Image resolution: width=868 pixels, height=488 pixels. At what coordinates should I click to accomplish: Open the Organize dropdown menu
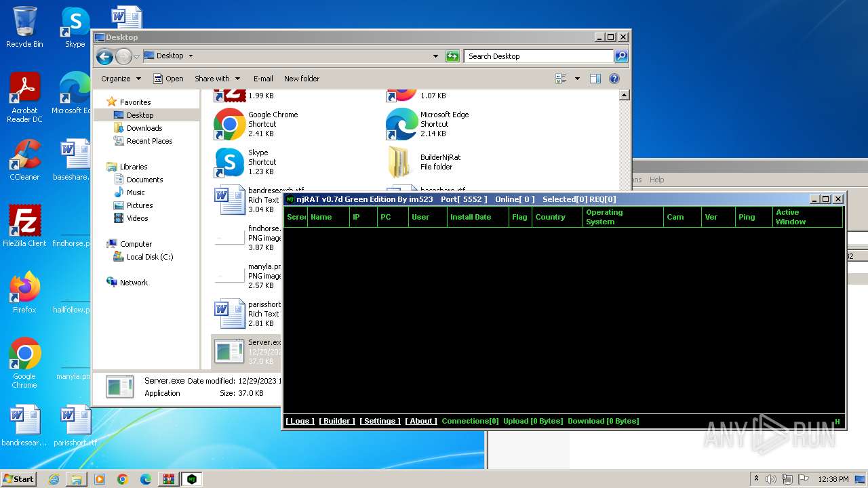pos(121,79)
